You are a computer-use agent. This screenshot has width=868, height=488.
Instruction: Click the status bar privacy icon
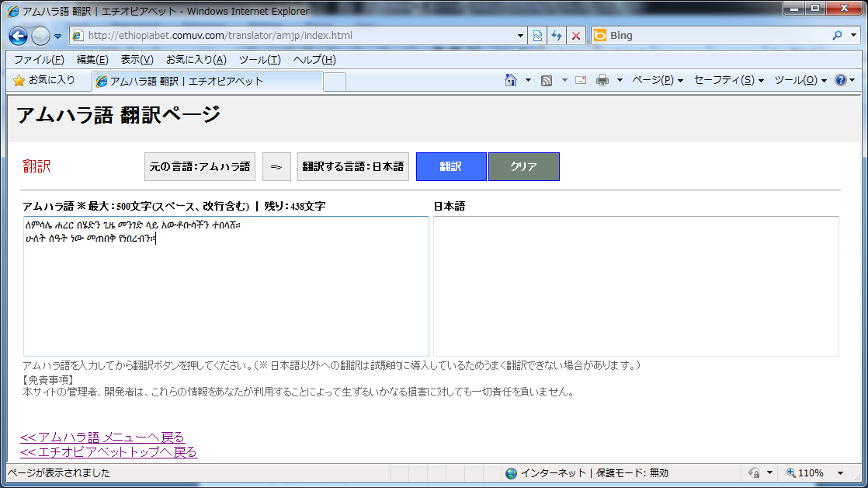[755, 473]
